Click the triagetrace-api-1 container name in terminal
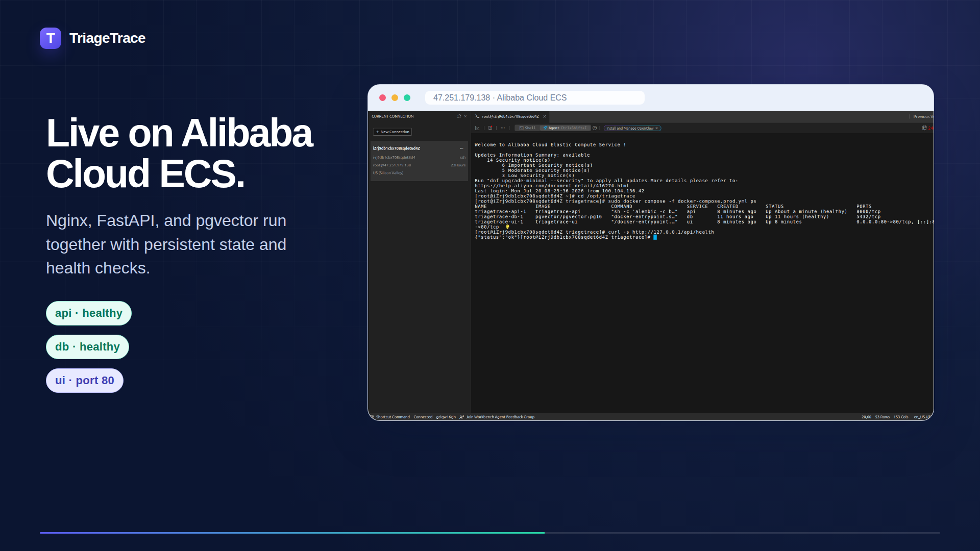Image resolution: width=980 pixels, height=551 pixels. tap(500, 212)
